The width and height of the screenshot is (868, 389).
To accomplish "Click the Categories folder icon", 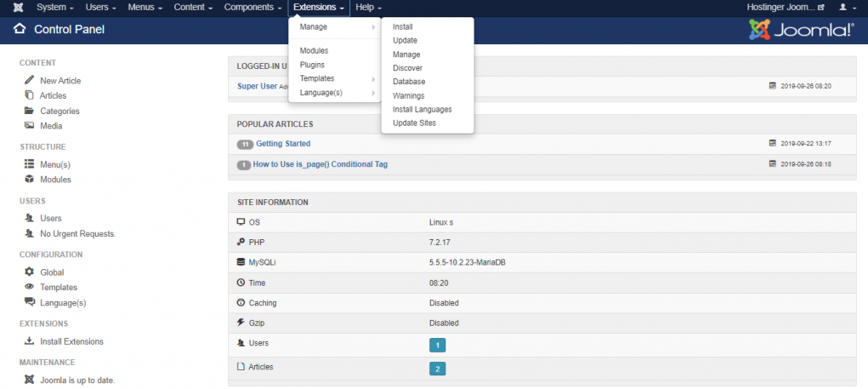I will tap(30, 111).
